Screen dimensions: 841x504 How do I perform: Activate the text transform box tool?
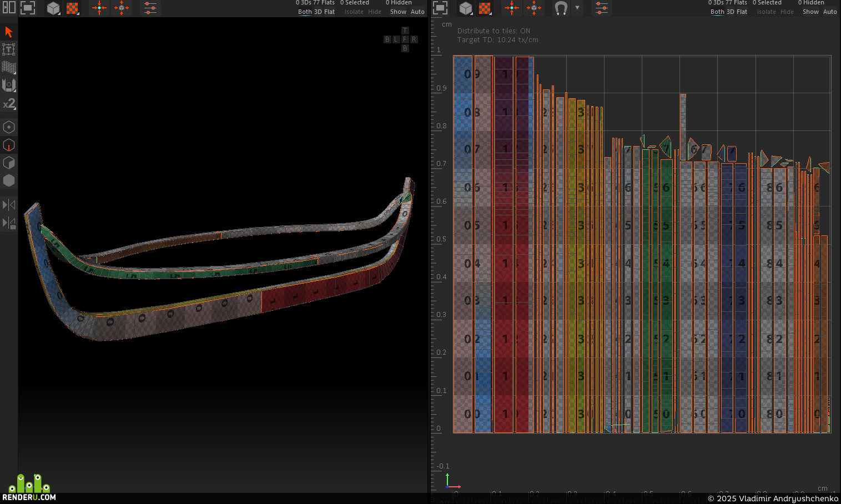coord(9,49)
